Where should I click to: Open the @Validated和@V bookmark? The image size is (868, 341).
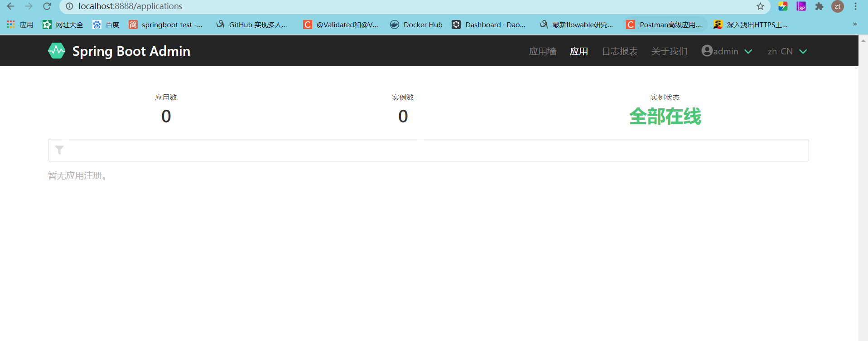coord(341,24)
